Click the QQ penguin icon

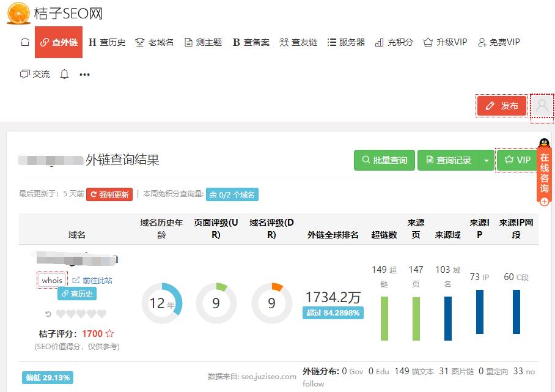coord(544,143)
